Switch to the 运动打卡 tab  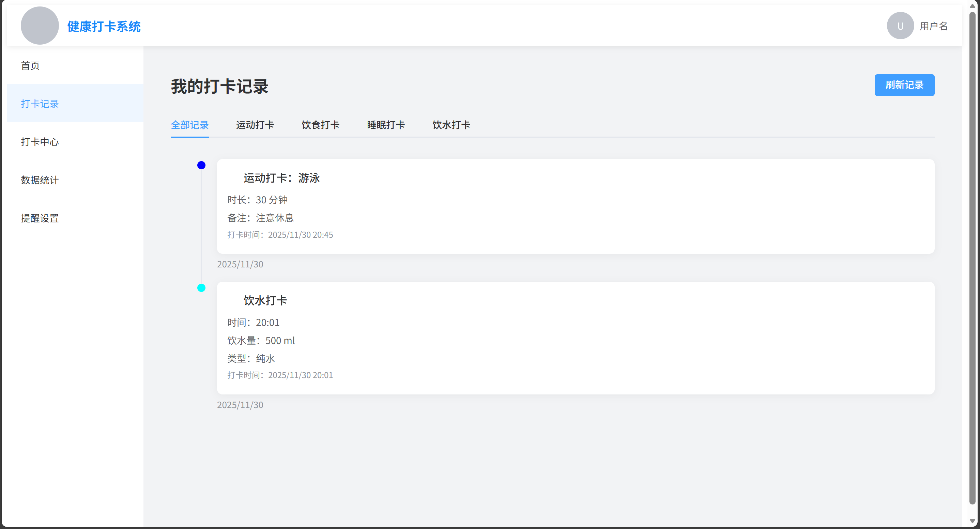[x=255, y=125]
